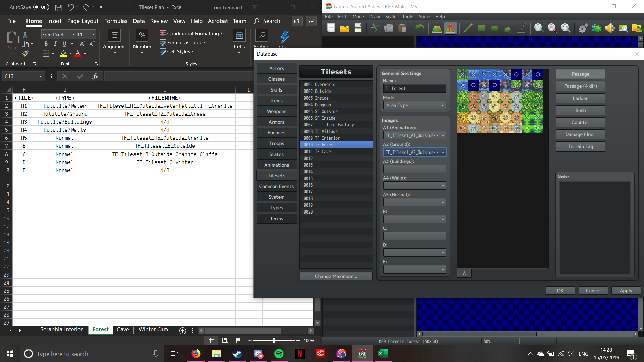Viewport: 644px width, 362px height.
Task: Click the Apply button in Database
Action: pos(626,291)
